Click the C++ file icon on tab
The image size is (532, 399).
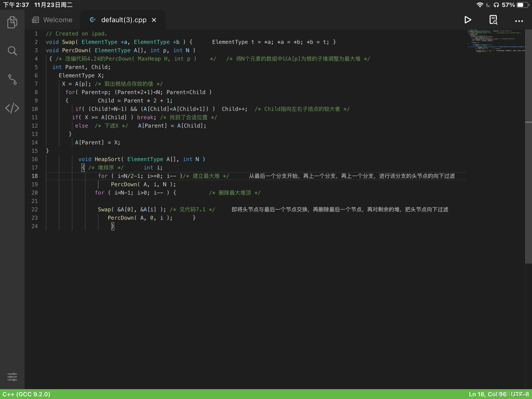(93, 20)
